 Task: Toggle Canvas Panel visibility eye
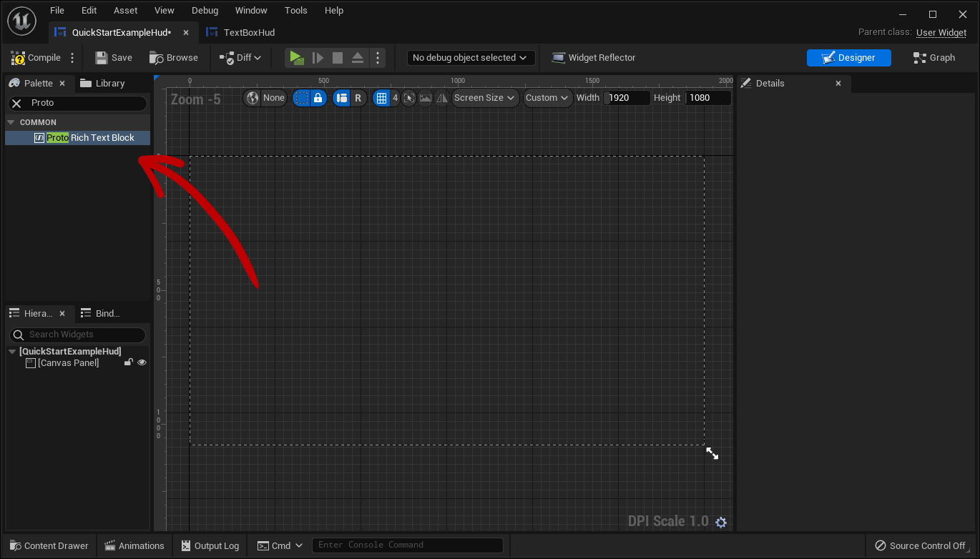142,363
